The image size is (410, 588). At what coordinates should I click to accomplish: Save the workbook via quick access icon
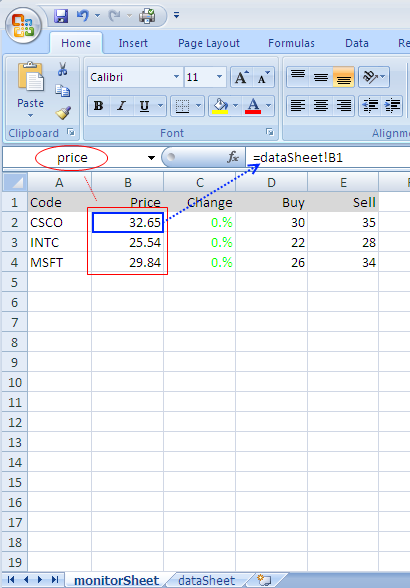click(x=61, y=16)
